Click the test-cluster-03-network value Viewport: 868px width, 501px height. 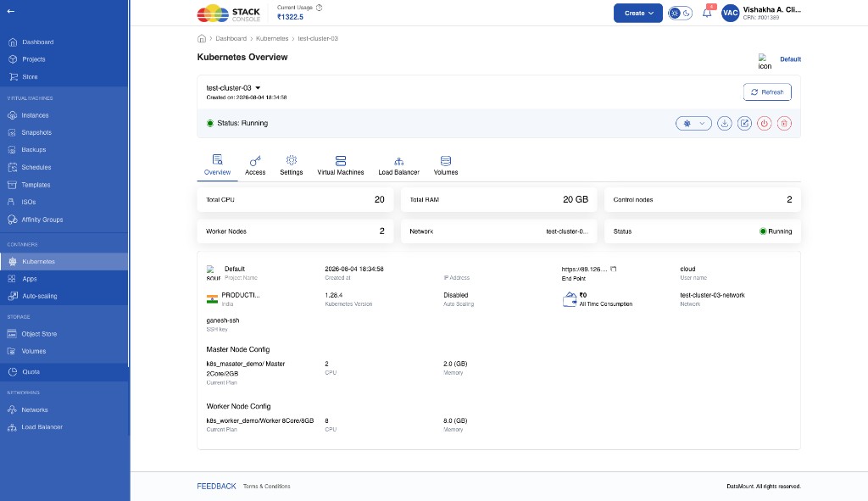(712, 295)
